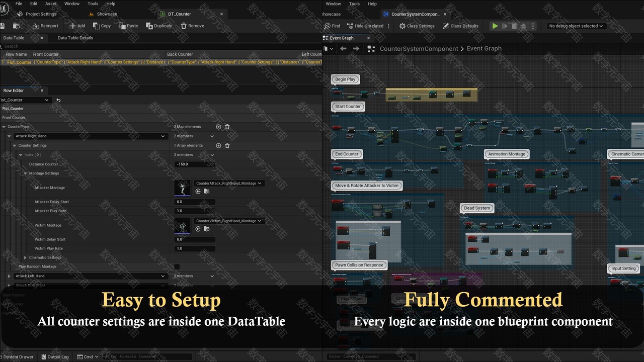Use selected asset for Victim Montage
Image resolution: width=644 pixels, height=362 pixels.
[x=198, y=229]
